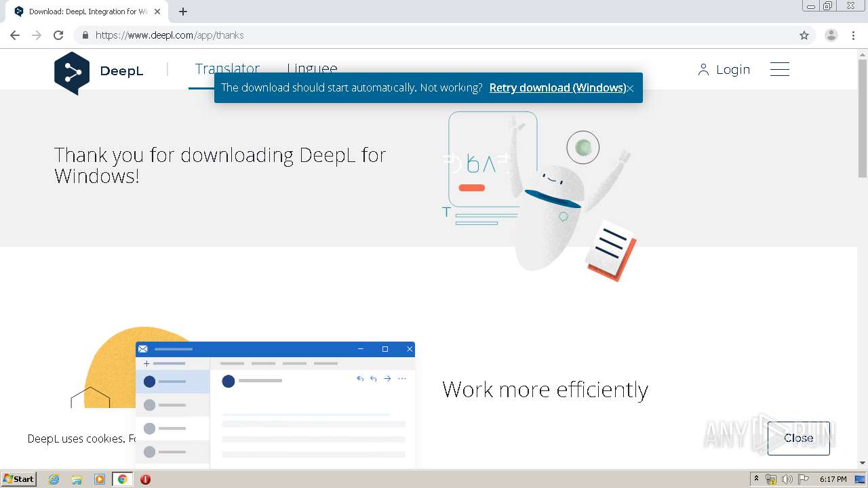Screen dimensions: 868x488
Task: Click the email app illustration
Action: 275,405
